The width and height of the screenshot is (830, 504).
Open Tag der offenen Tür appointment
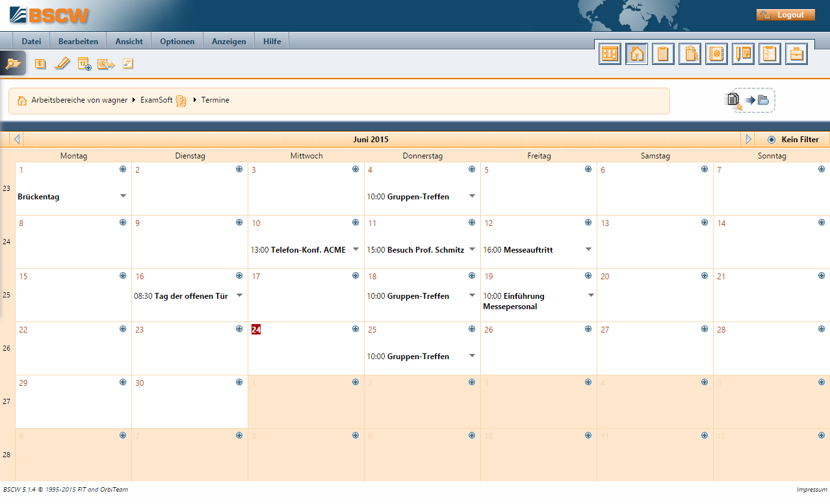pos(191,296)
